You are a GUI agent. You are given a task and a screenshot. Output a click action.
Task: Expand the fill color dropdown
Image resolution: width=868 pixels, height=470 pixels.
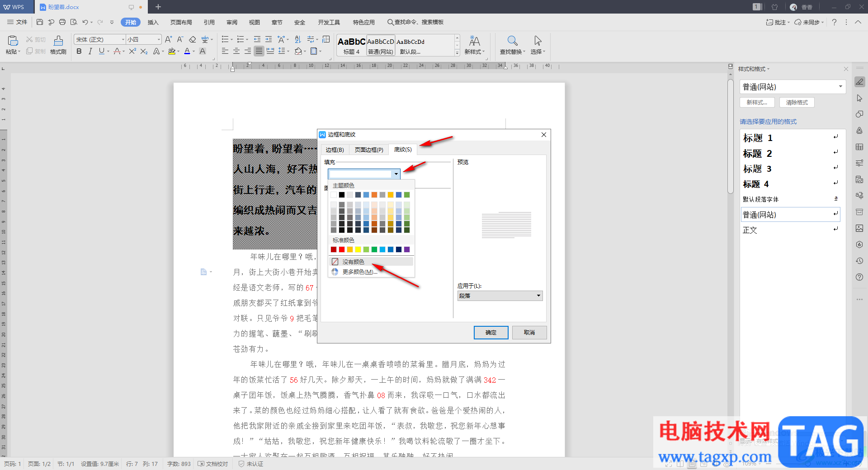click(396, 174)
